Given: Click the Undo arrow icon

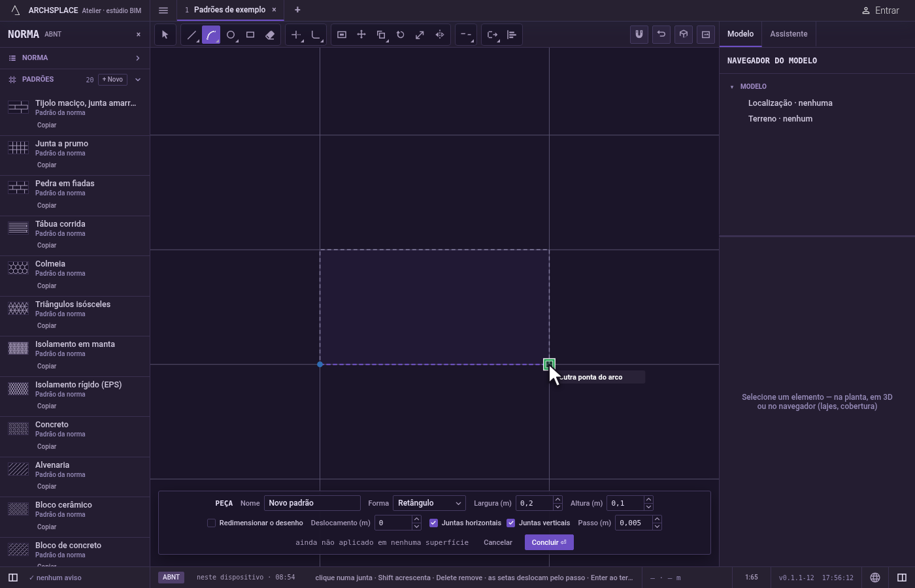Looking at the screenshot, I should click(661, 34).
